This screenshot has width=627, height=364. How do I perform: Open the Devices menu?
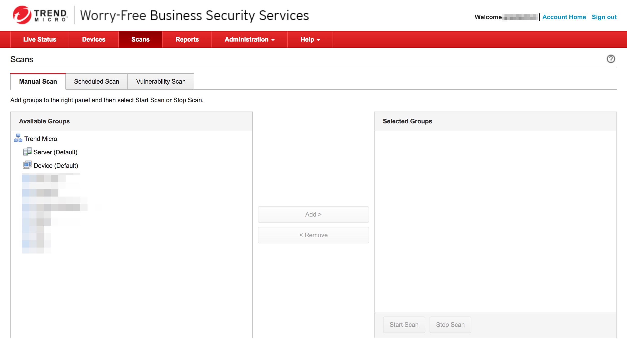[x=94, y=39]
